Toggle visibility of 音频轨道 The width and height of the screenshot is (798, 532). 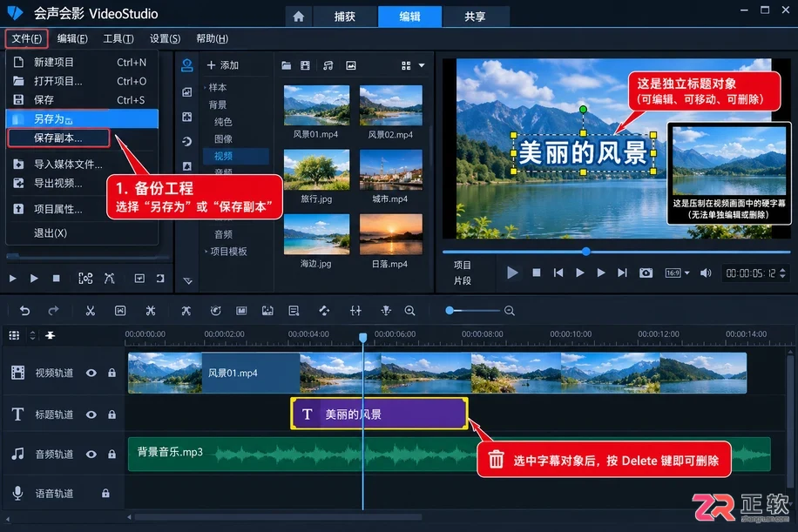(x=91, y=455)
